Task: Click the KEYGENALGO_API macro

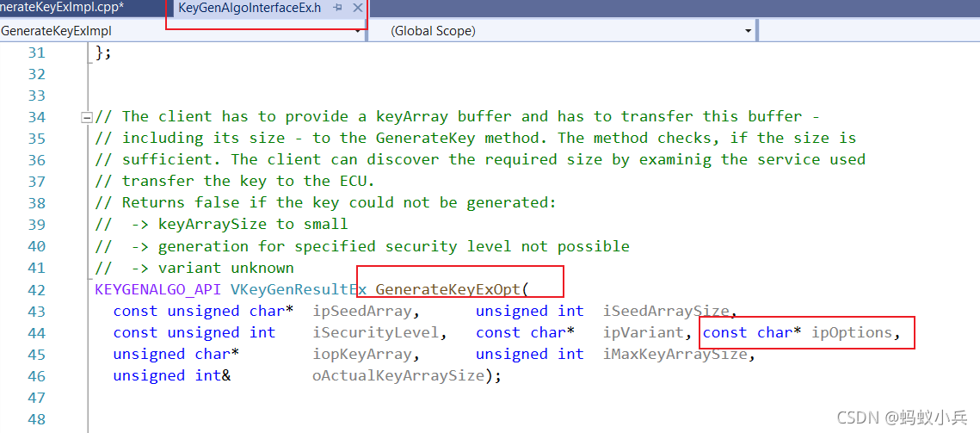Action: (159, 290)
